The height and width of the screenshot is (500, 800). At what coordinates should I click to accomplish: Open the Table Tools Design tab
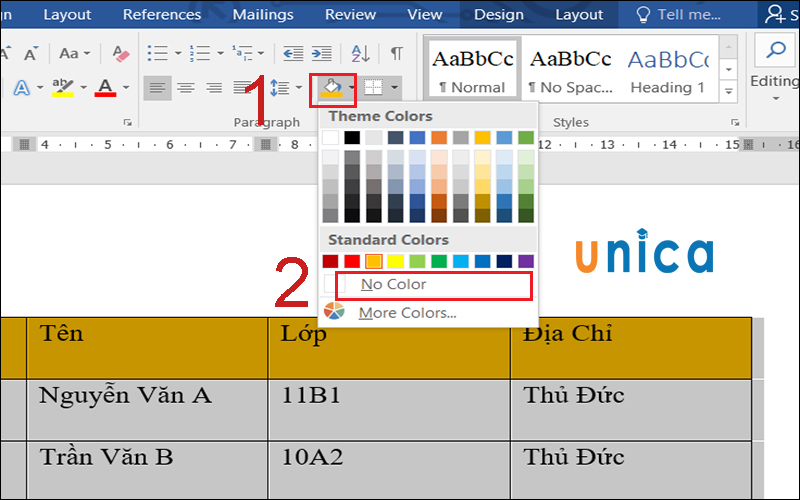[498, 14]
